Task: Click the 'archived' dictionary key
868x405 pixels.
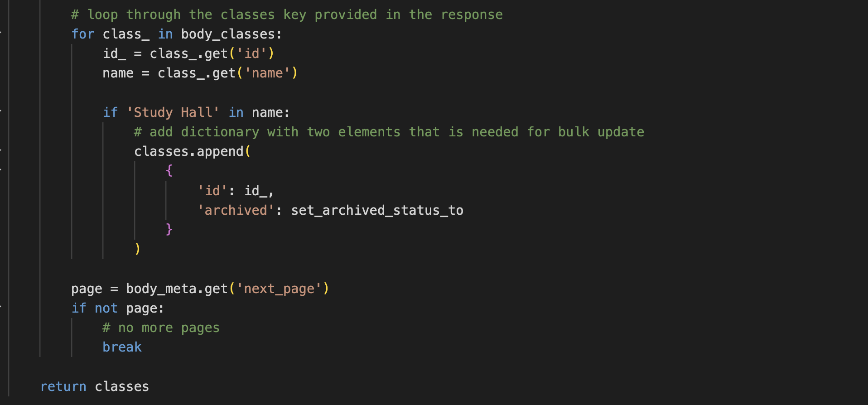Action: pos(236,210)
